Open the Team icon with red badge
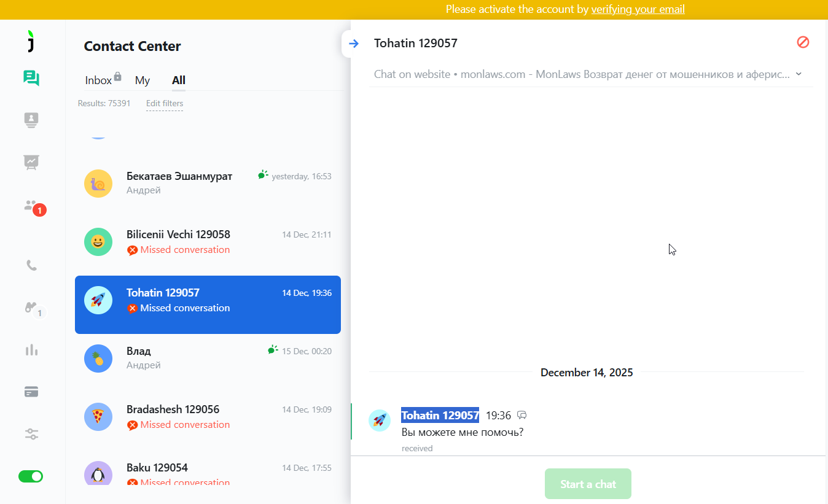Viewport: 828px width, 504px height. pyautogui.click(x=34, y=207)
